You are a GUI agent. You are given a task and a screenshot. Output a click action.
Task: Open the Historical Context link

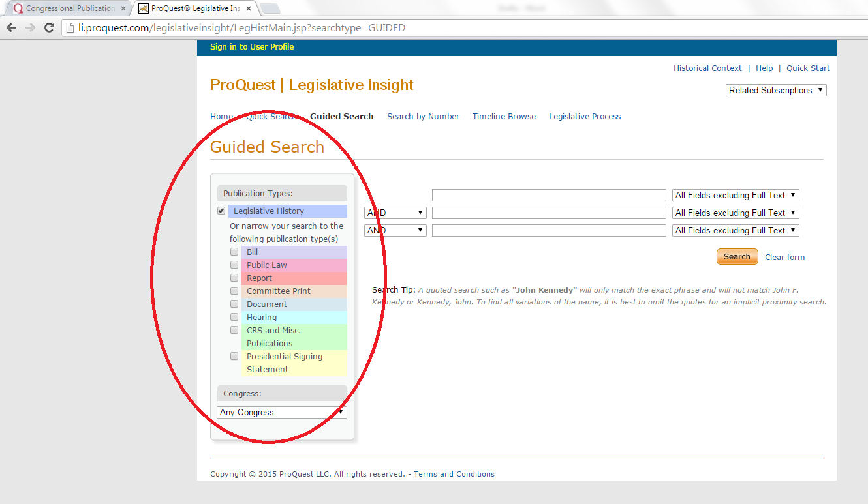click(707, 68)
